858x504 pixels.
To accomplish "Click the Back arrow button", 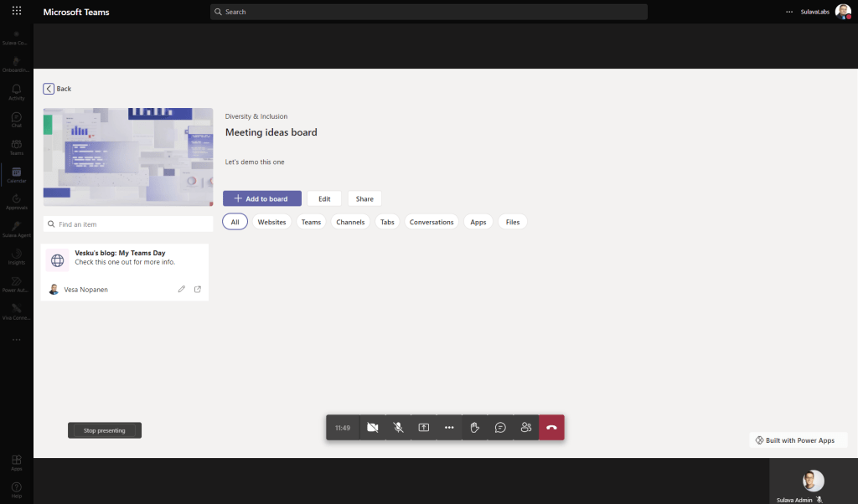I will [49, 89].
